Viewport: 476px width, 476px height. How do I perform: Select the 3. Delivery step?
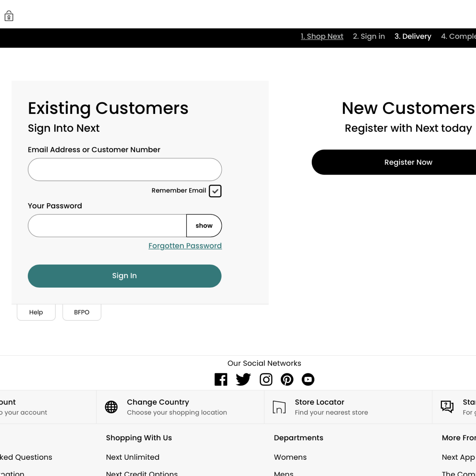[x=413, y=36]
